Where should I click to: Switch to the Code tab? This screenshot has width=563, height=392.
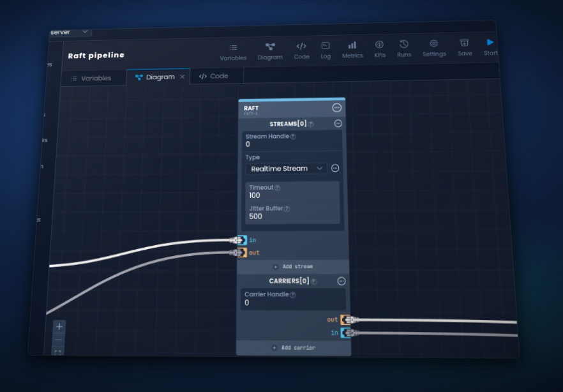(x=214, y=76)
